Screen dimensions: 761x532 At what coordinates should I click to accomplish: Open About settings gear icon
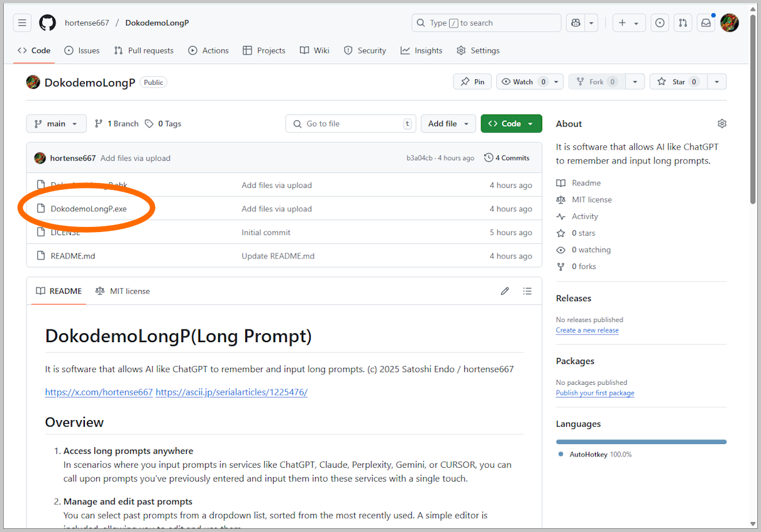coord(722,124)
